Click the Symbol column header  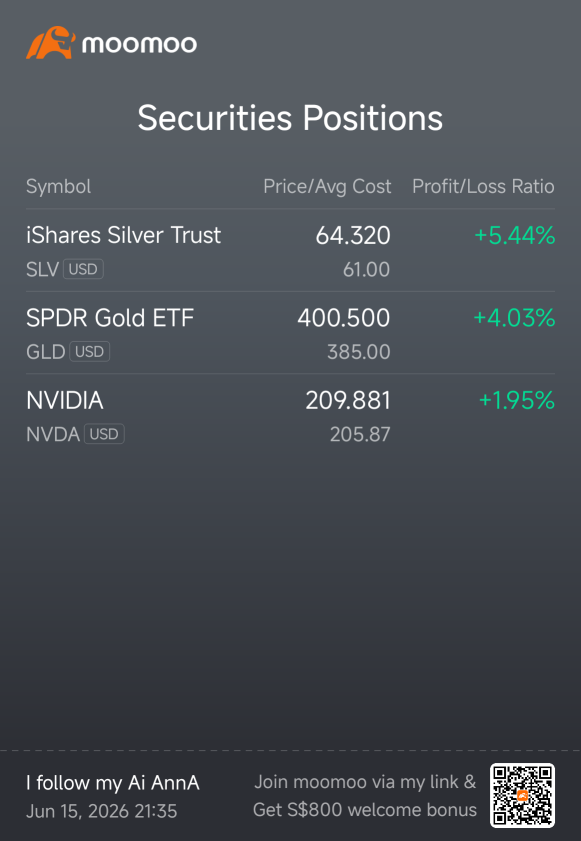click(58, 187)
